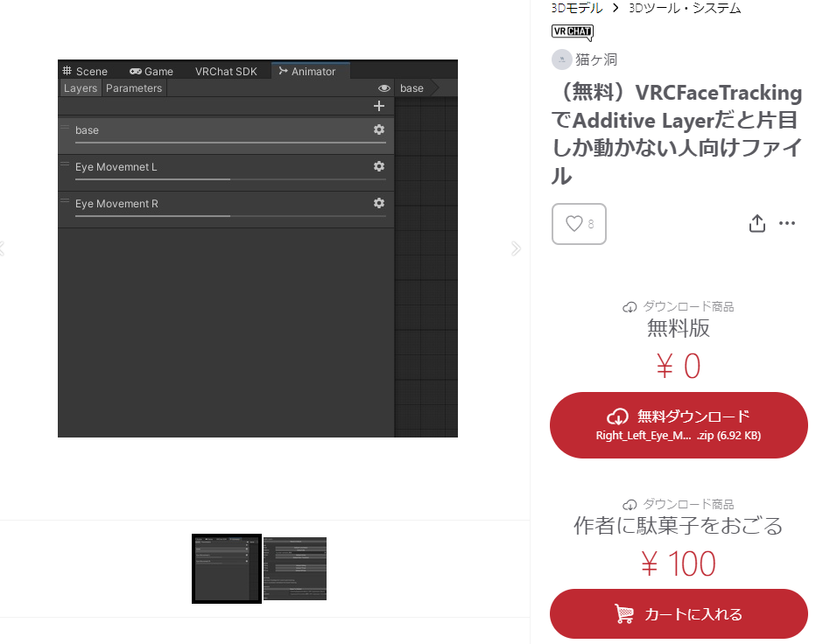Open the three-dot more options menu
This screenshot has width=823, height=644.
[787, 223]
